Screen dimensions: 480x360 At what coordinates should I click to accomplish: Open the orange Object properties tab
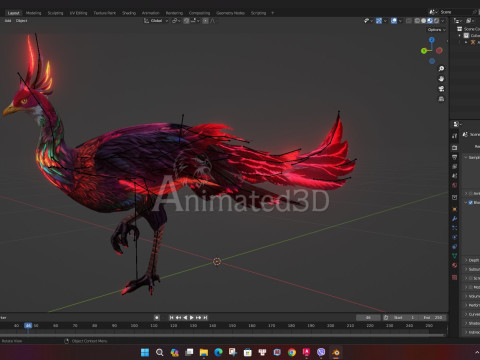tap(455, 209)
